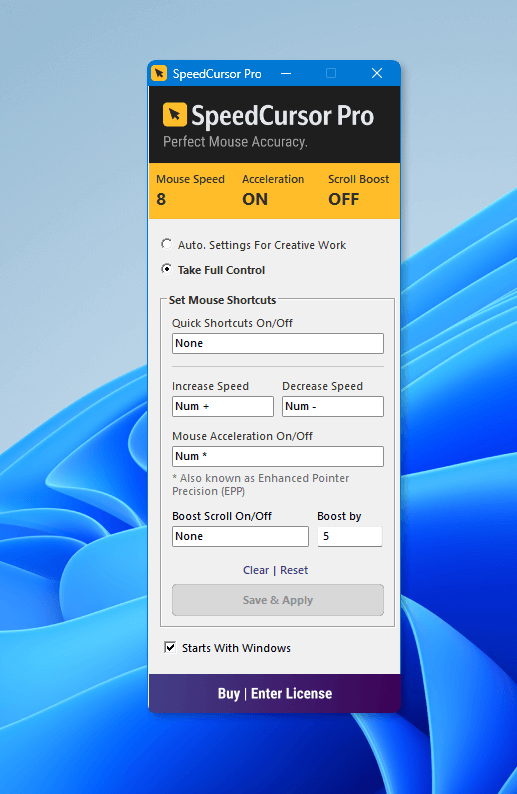Close the SpeedCursor Pro window

click(377, 73)
